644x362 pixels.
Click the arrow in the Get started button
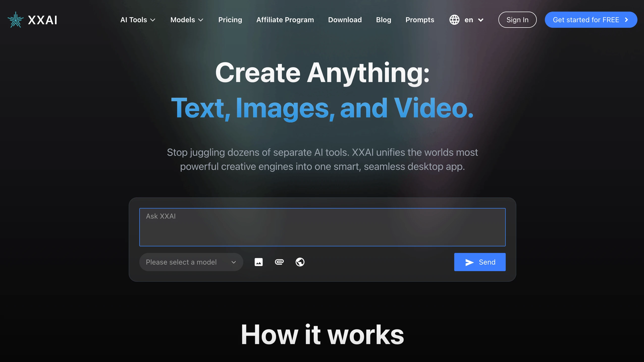click(x=627, y=20)
